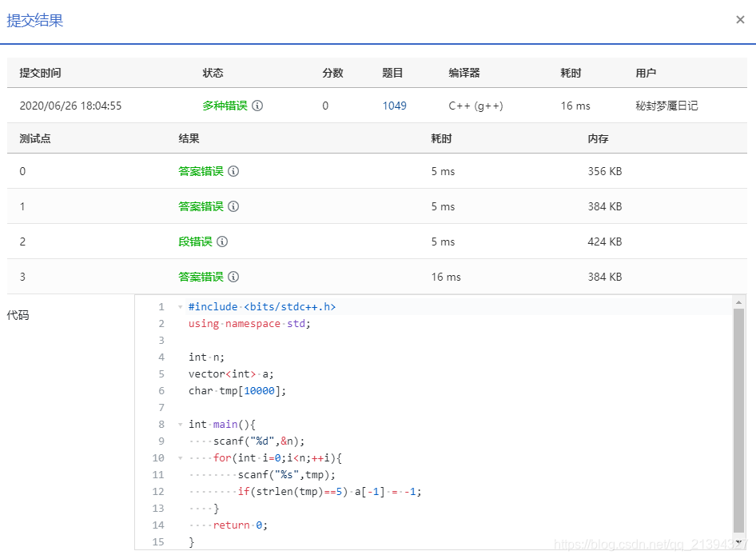
Task: Click the 编译器 column header
Action: click(x=464, y=73)
